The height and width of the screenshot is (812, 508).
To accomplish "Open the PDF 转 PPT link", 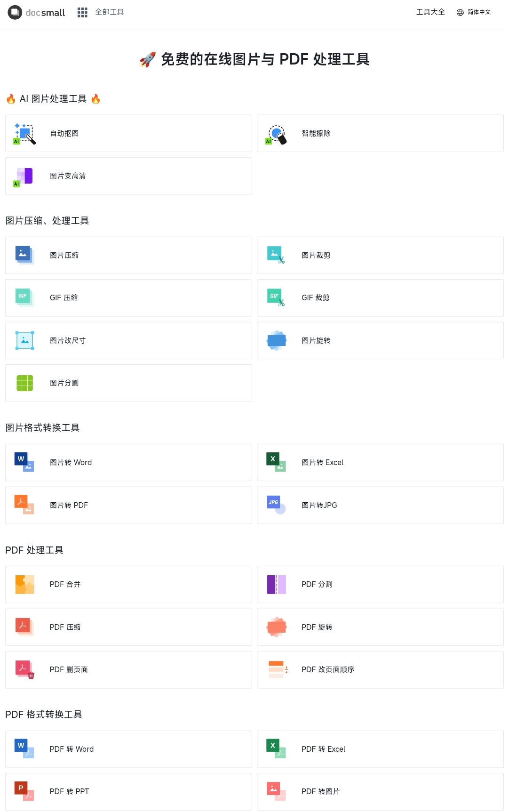I will click(x=128, y=792).
